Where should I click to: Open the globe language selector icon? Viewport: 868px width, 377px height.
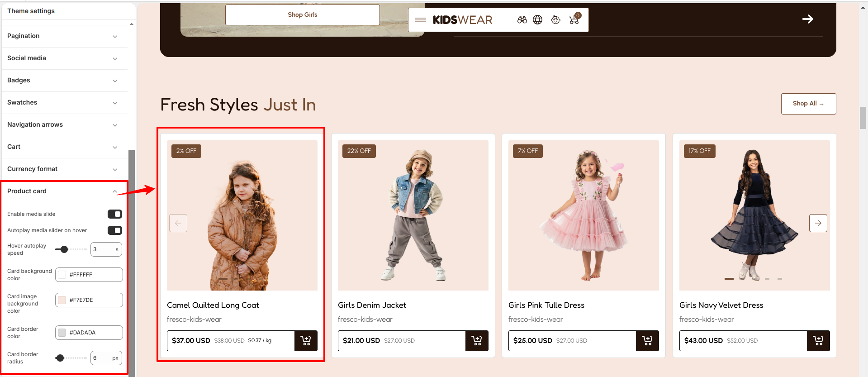[x=537, y=20]
